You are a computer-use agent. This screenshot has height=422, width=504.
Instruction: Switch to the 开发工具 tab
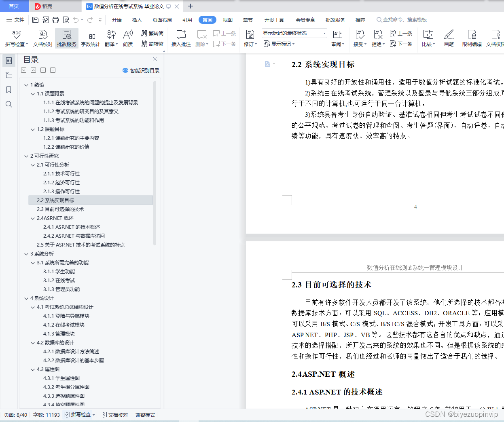point(274,20)
